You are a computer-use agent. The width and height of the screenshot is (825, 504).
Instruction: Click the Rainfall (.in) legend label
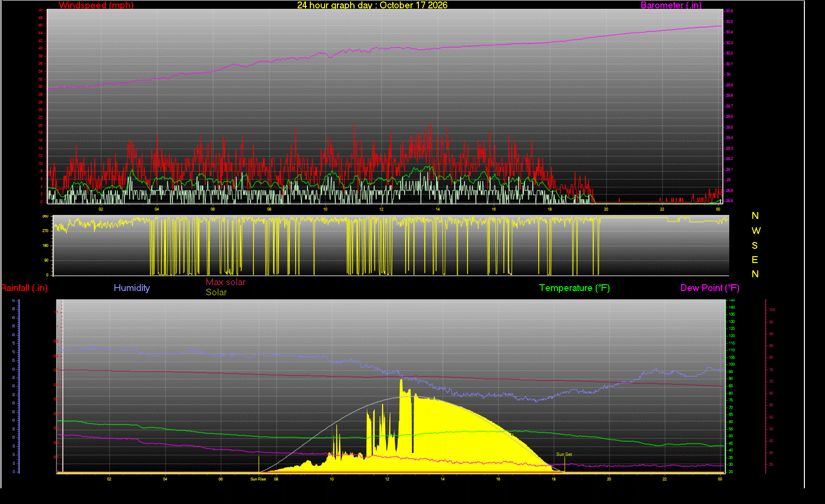[24, 288]
